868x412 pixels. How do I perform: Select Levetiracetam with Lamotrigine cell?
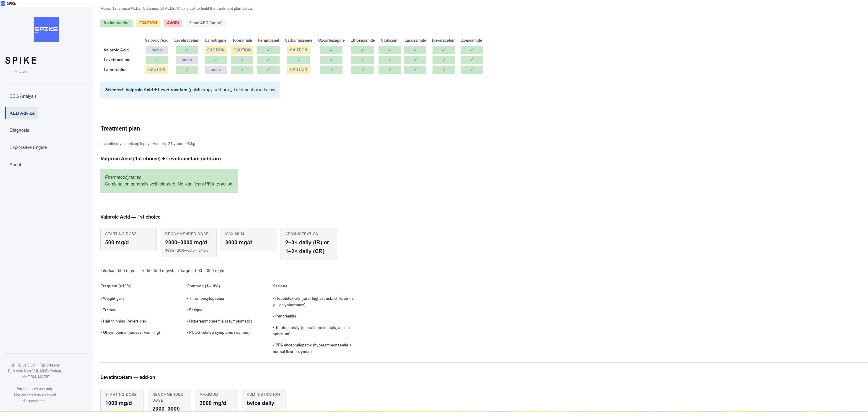pos(216,60)
